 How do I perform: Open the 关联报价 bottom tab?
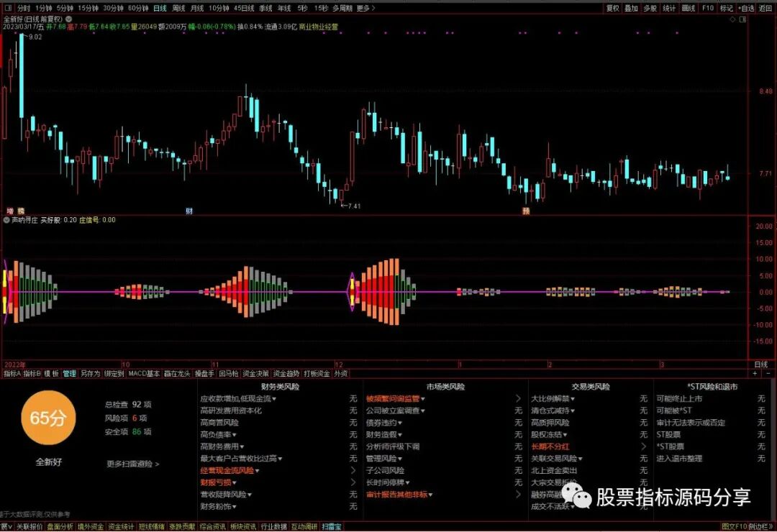[29, 526]
